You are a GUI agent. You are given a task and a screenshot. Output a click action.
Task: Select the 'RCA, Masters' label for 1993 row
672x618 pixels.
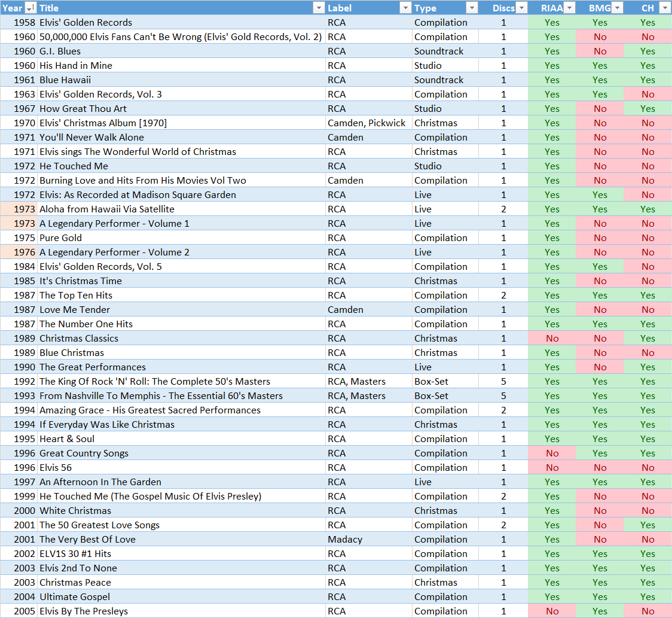coord(368,396)
